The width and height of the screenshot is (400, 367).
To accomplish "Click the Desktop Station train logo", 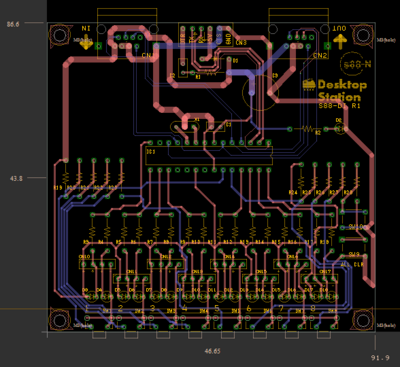I will coord(309,84).
